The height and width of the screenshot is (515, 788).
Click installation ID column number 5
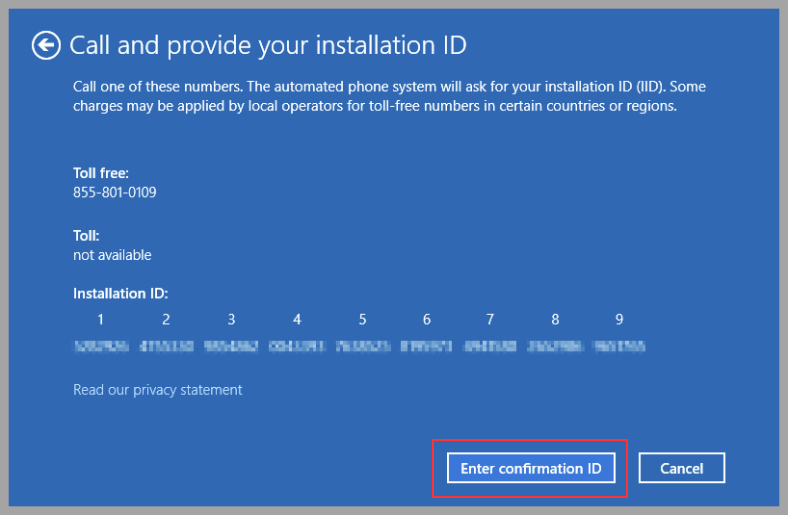pos(362,320)
